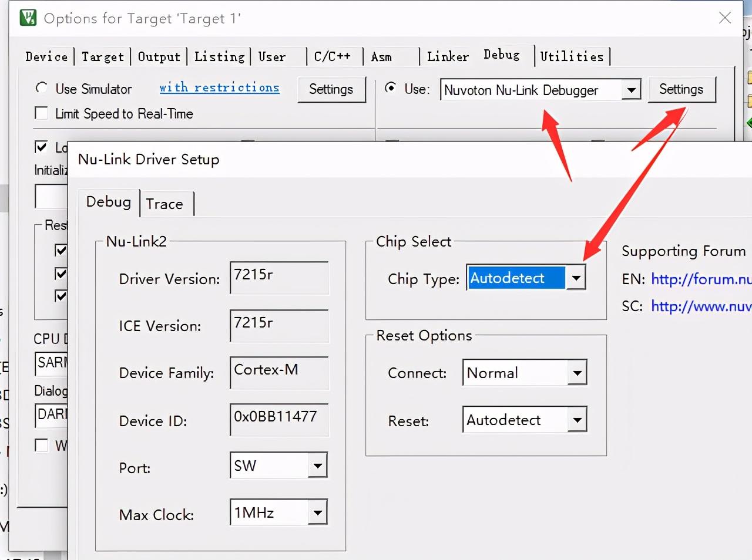Open the Utilities tab
752x560 pixels.
click(x=572, y=56)
